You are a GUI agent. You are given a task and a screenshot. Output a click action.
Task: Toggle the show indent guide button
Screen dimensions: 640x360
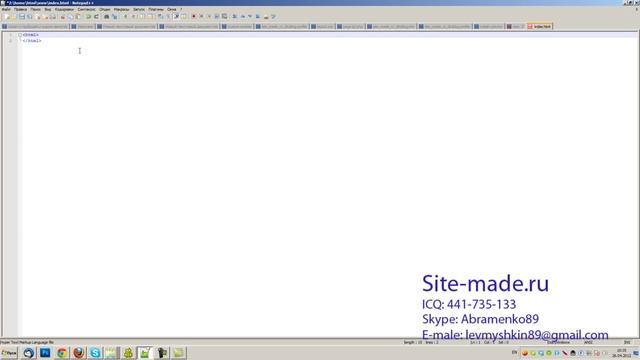click(176, 16)
